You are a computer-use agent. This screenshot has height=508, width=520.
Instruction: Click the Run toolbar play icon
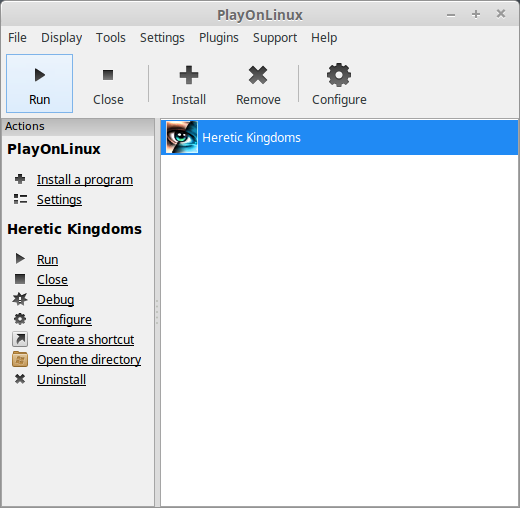(x=40, y=75)
